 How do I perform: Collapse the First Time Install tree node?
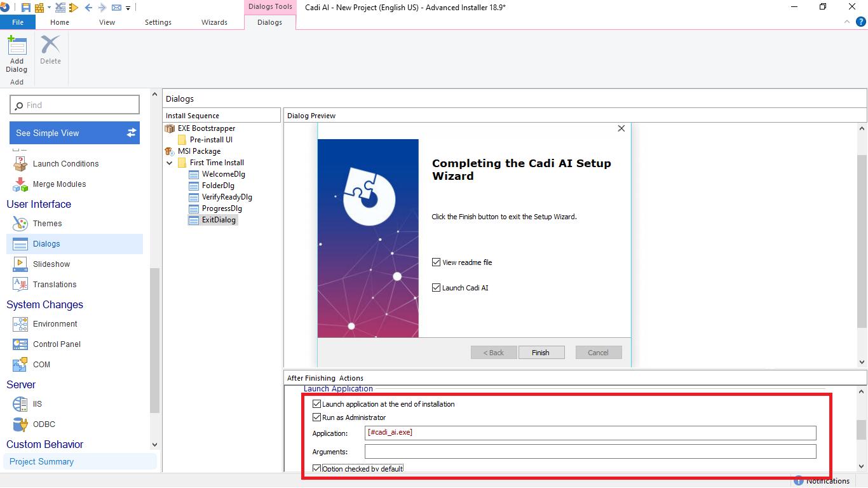click(x=170, y=163)
